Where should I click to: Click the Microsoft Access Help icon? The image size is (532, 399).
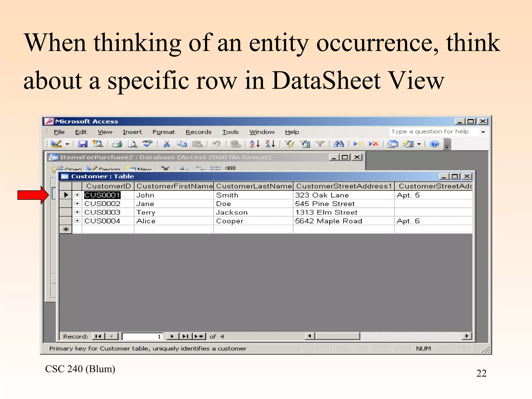[x=434, y=144]
